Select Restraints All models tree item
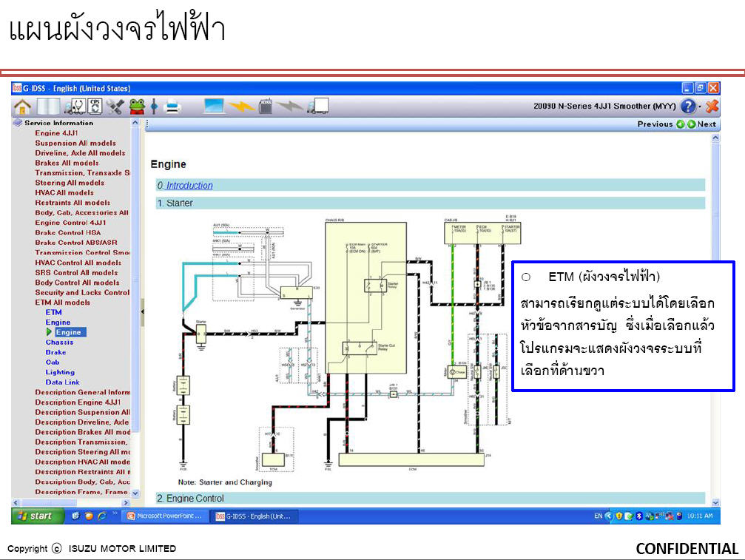Image resolution: width=745 pixels, height=560 pixels. point(73,203)
